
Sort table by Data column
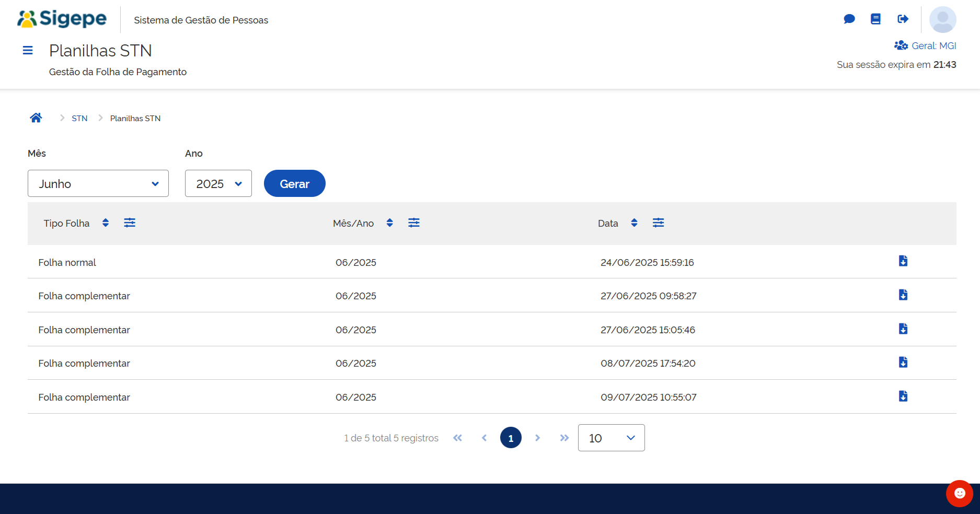(x=634, y=223)
